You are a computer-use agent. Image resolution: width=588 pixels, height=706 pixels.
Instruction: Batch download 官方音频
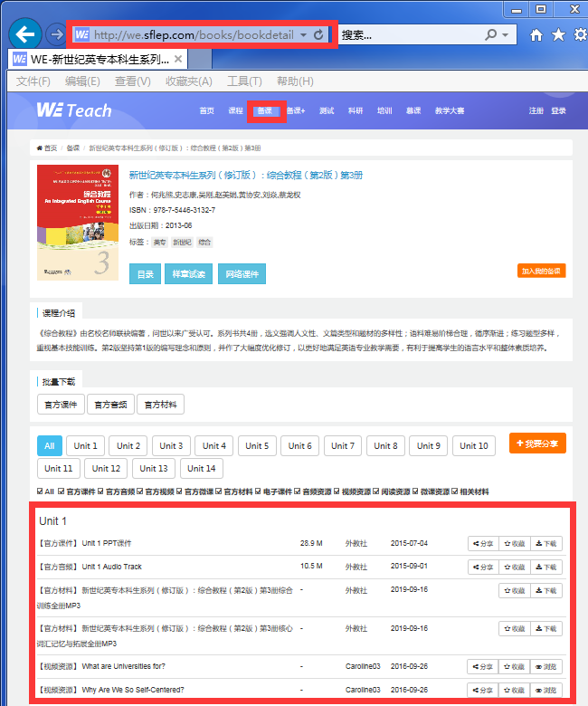coord(110,405)
